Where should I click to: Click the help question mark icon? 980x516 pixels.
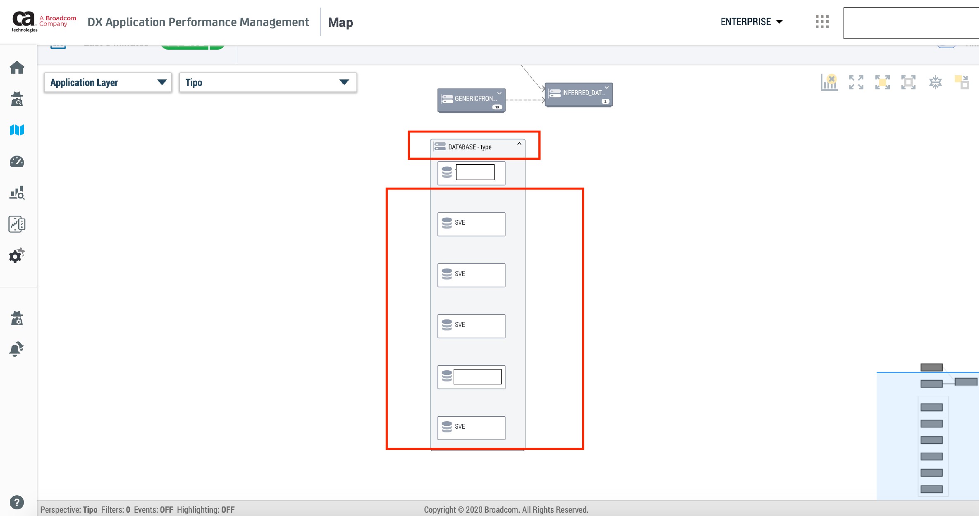click(17, 502)
